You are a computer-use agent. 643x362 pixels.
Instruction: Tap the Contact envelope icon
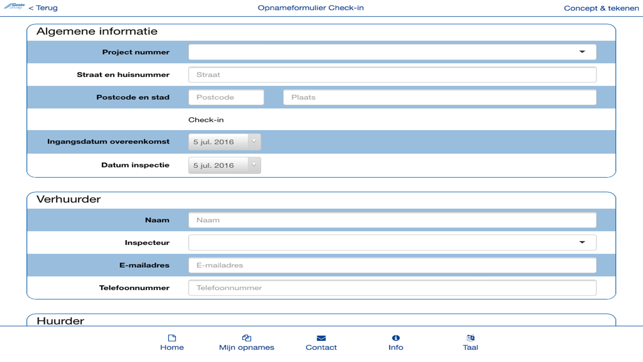[321, 338]
